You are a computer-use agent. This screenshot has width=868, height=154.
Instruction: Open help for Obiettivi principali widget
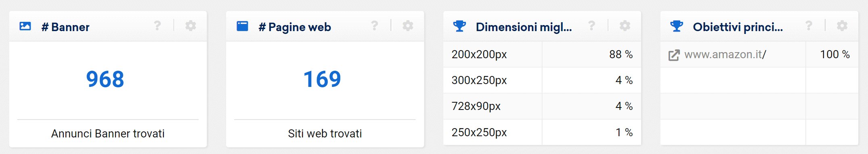coord(809,26)
